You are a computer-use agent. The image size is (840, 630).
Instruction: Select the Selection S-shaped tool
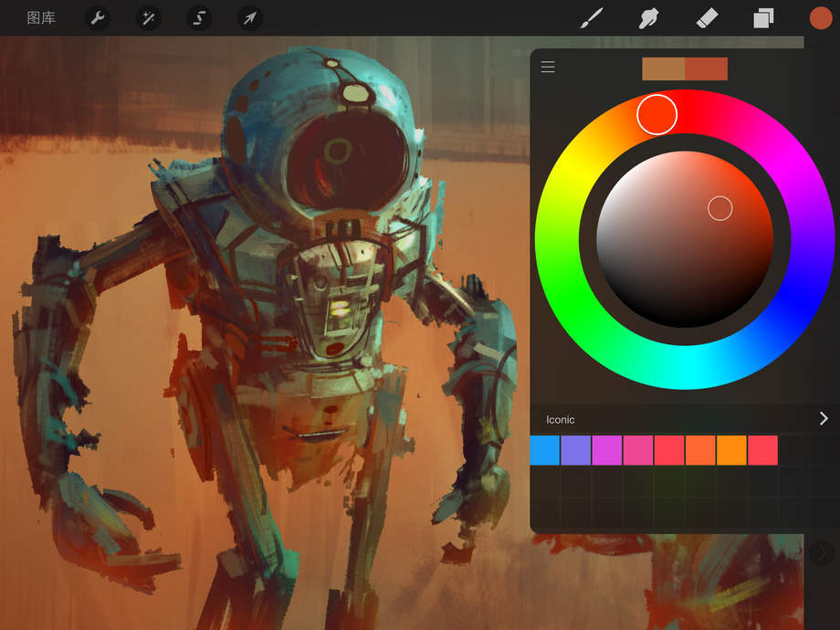click(x=199, y=18)
